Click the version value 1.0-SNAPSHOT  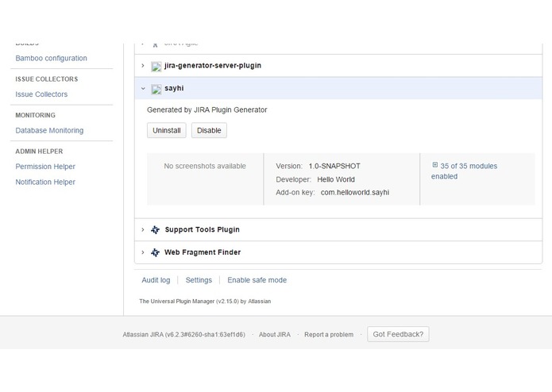(334, 167)
